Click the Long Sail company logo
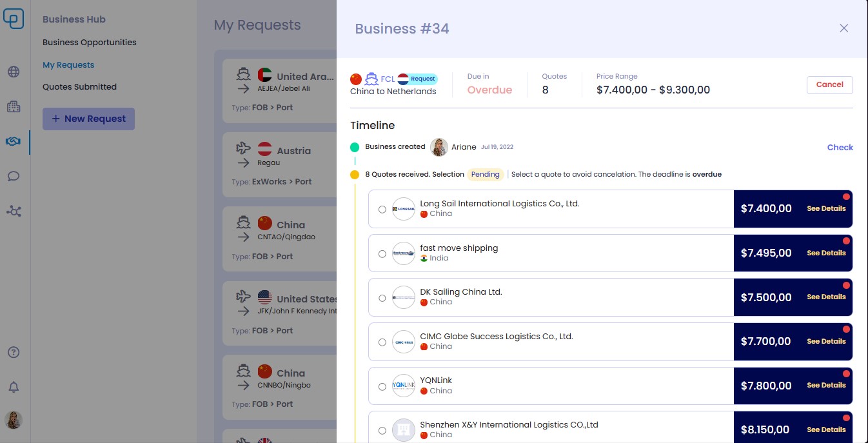The image size is (868, 443). (x=404, y=209)
